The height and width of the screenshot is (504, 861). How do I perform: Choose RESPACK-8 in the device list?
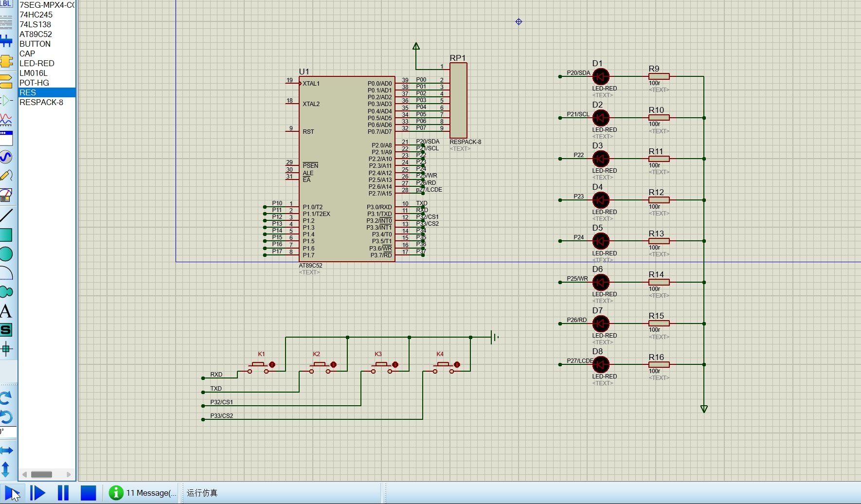pos(41,102)
